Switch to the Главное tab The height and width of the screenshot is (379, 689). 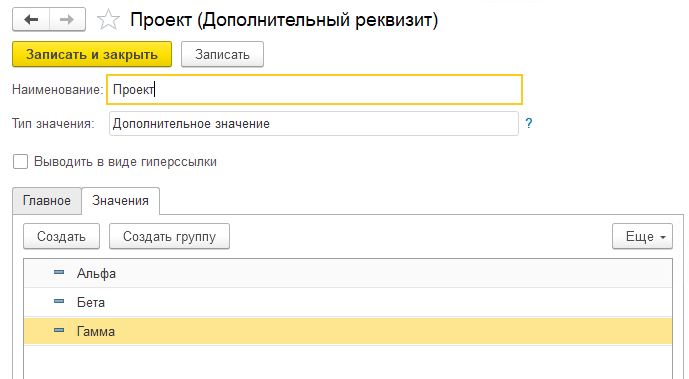[x=47, y=201]
